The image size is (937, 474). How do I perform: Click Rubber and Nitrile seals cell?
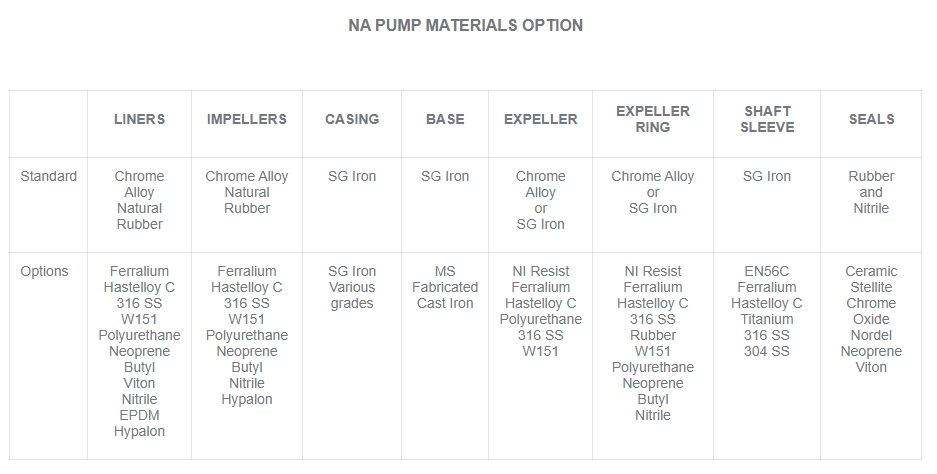[871, 192]
